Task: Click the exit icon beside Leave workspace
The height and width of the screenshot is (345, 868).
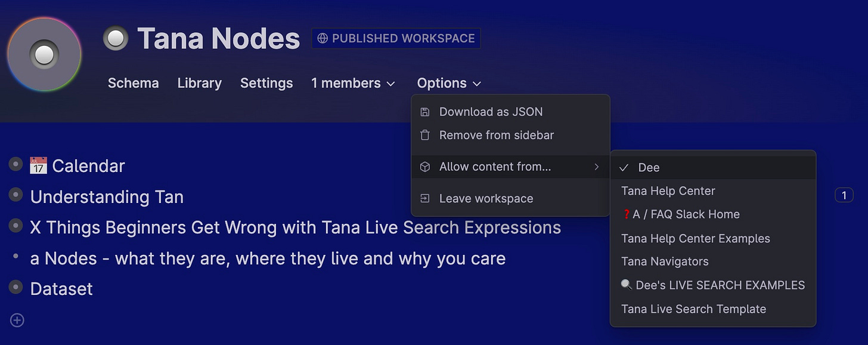Action: pyautogui.click(x=425, y=199)
